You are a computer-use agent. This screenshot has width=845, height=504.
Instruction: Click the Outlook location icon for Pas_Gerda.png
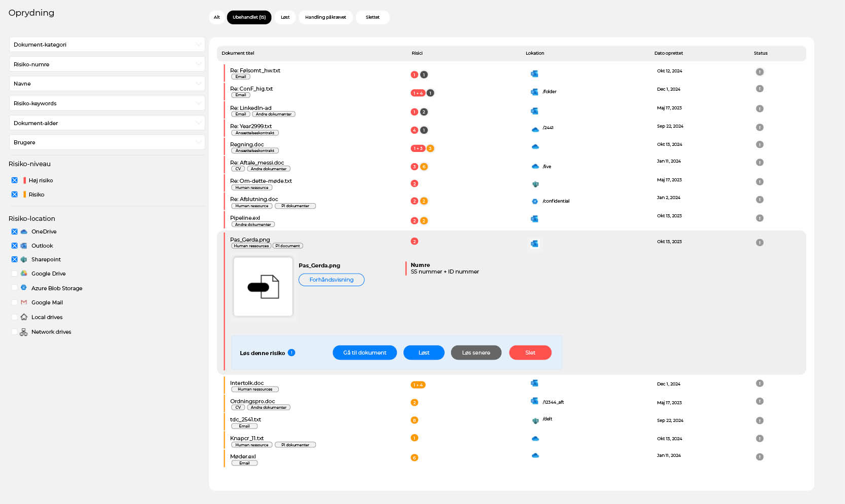click(x=534, y=244)
